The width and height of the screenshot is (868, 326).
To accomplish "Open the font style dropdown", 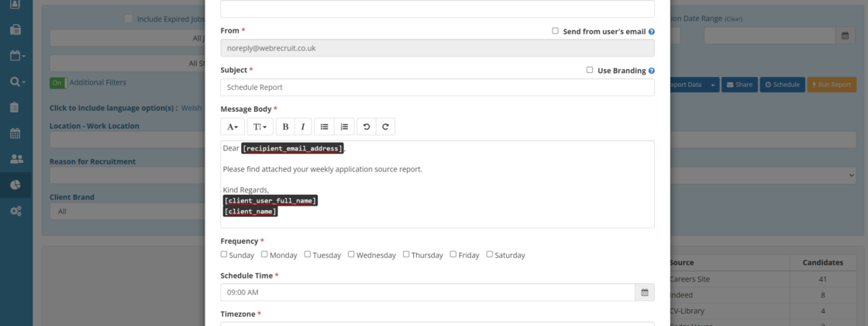I will click(232, 127).
